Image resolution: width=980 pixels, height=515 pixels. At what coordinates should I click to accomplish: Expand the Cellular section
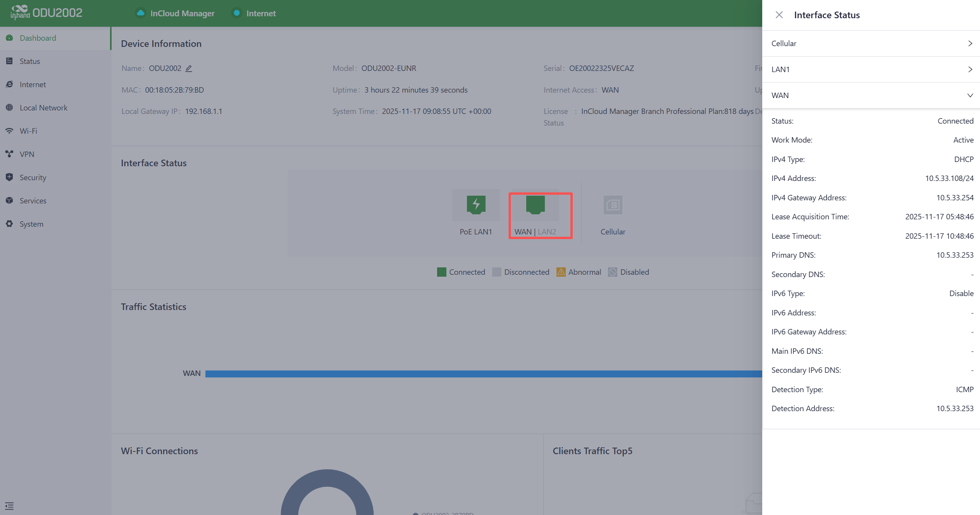coord(871,43)
